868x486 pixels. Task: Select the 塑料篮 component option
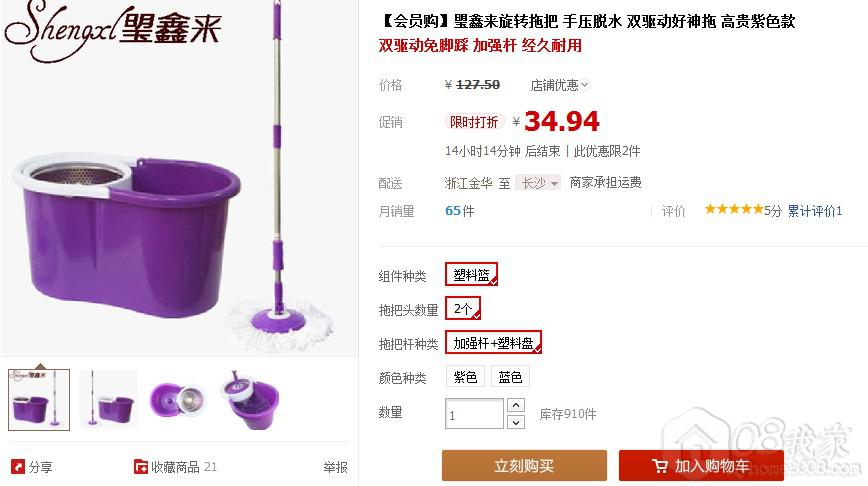click(x=472, y=275)
